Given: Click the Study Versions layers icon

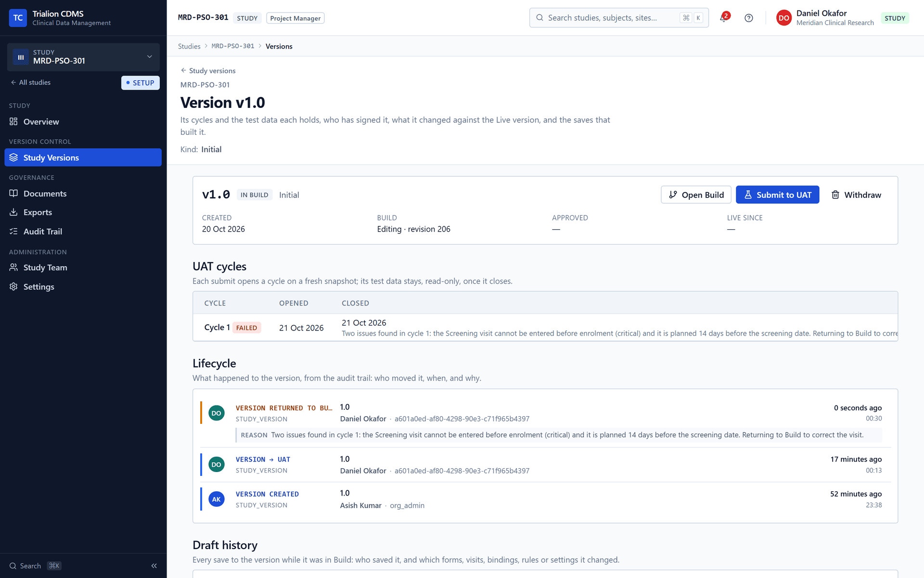Looking at the screenshot, I should click(13, 158).
